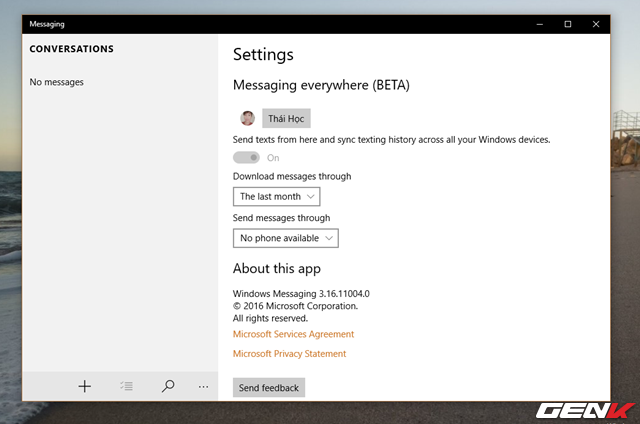Click the 'No messages' text

(56, 82)
